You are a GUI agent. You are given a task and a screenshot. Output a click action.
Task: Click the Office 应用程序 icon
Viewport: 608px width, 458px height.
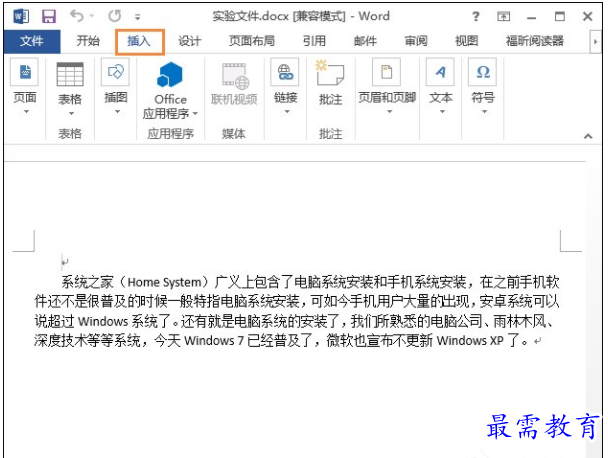coord(170,75)
